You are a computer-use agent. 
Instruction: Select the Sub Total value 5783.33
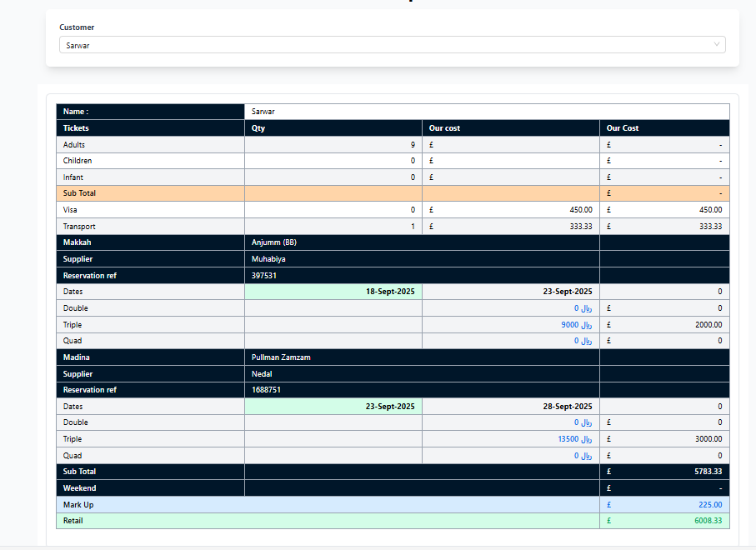pos(706,472)
